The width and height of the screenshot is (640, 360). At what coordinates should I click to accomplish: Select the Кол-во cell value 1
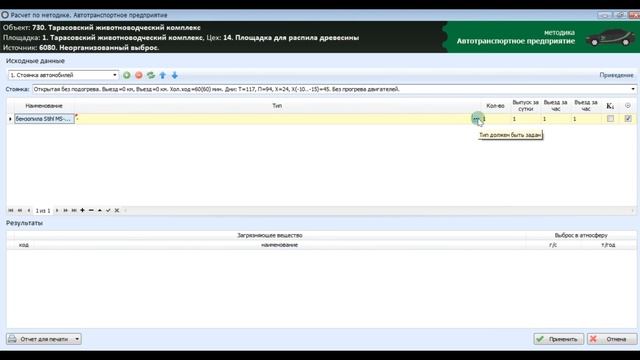tap(496, 119)
